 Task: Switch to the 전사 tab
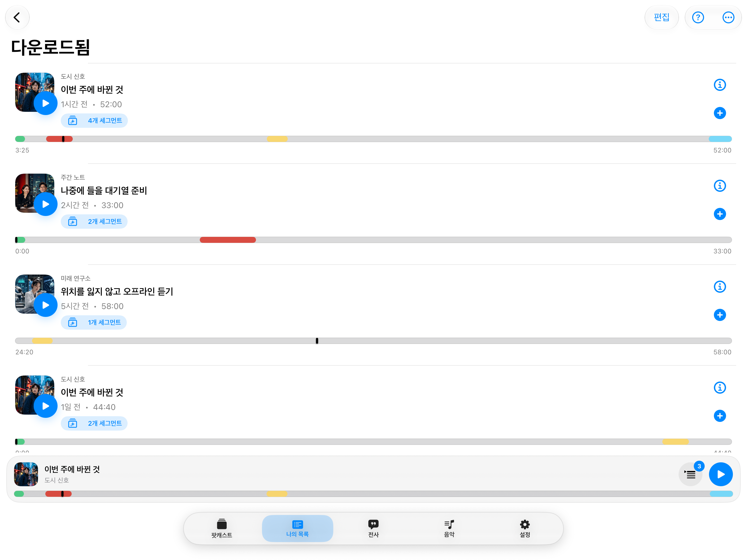point(373,528)
